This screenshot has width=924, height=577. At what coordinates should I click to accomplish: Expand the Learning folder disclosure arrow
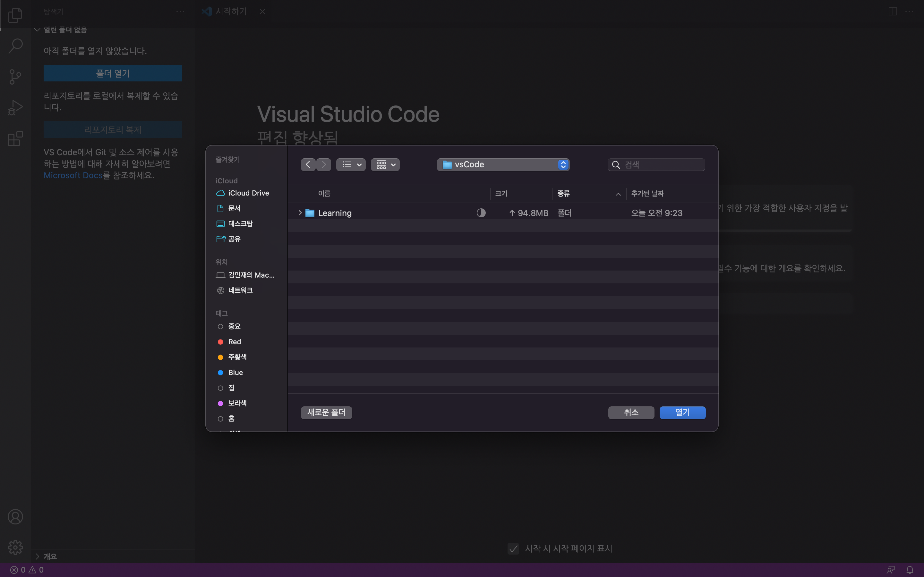(300, 213)
